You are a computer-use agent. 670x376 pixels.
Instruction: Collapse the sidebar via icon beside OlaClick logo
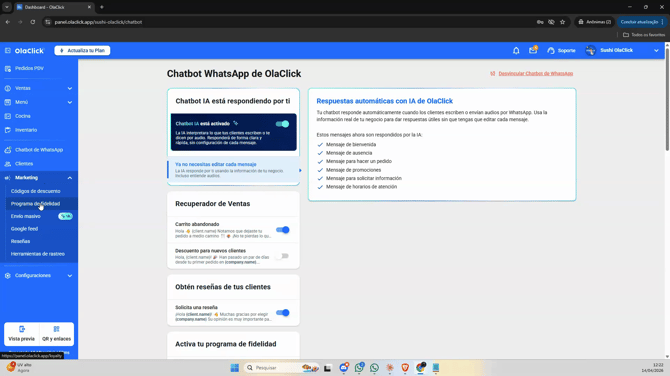[8, 50]
